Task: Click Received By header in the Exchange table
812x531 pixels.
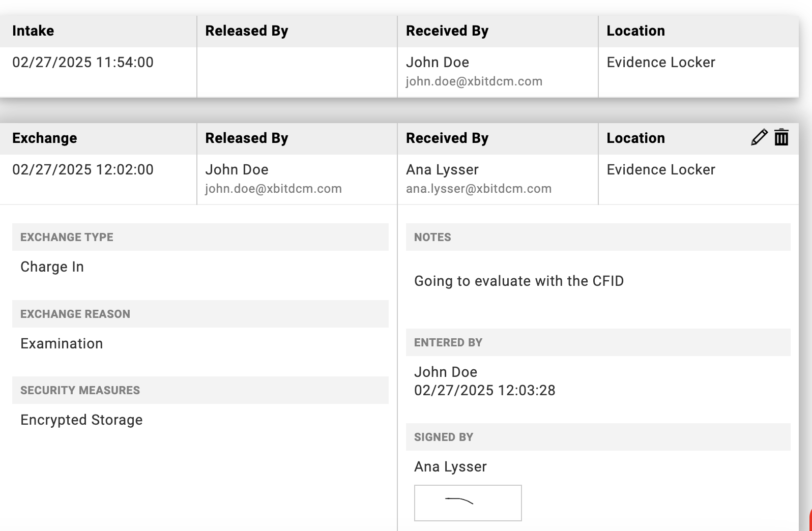Action: (447, 138)
